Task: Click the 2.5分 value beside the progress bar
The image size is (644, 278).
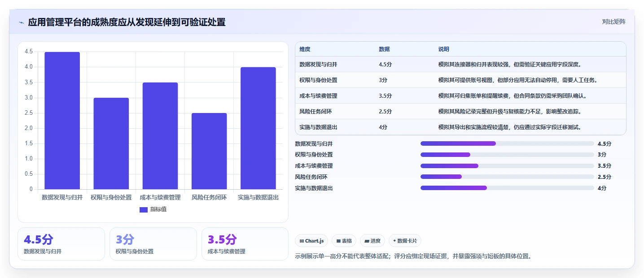Action: (x=605, y=177)
